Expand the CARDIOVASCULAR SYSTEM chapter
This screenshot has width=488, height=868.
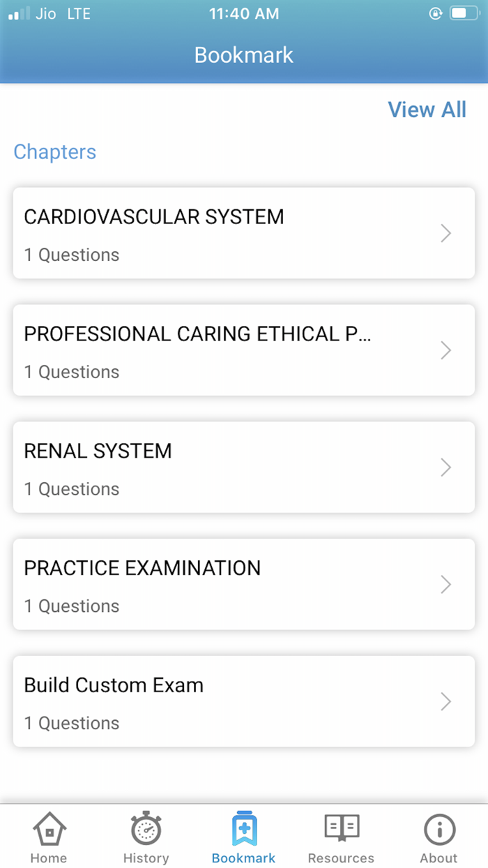tap(445, 233)
